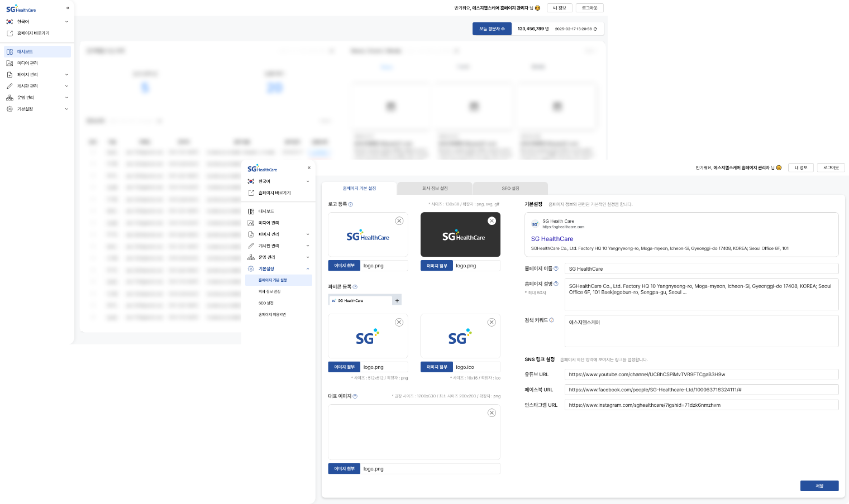
Task: Click 로그아웃 button in the front window
Action: 831,167
